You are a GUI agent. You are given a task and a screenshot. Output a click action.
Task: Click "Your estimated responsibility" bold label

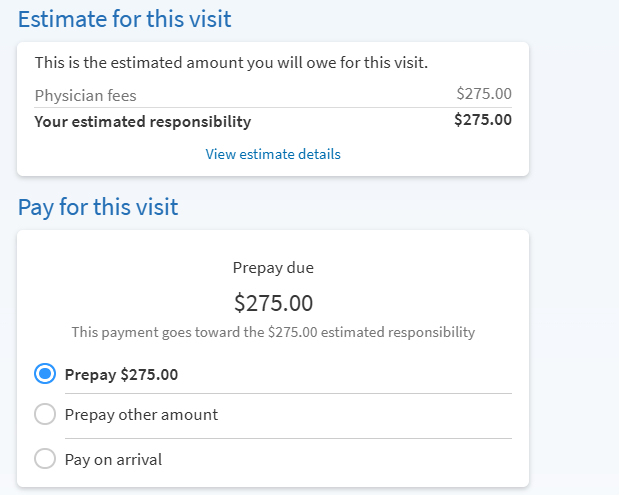point(143,122)
